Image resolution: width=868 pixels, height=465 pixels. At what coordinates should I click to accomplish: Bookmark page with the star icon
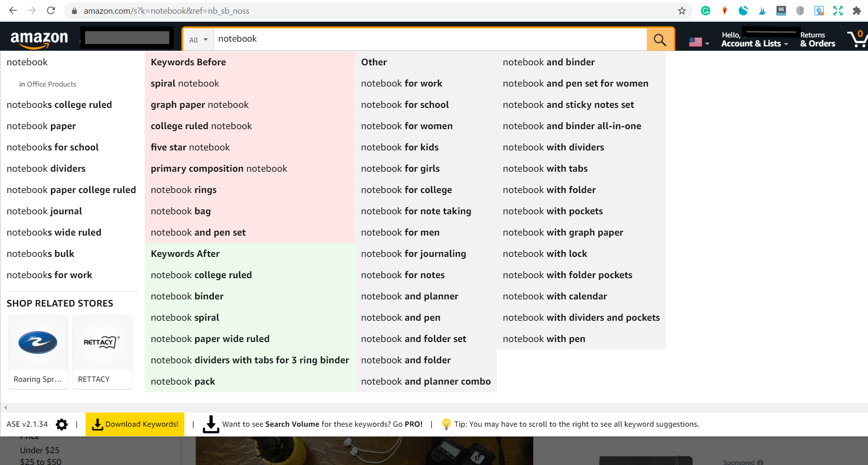[x=682, y=11]
